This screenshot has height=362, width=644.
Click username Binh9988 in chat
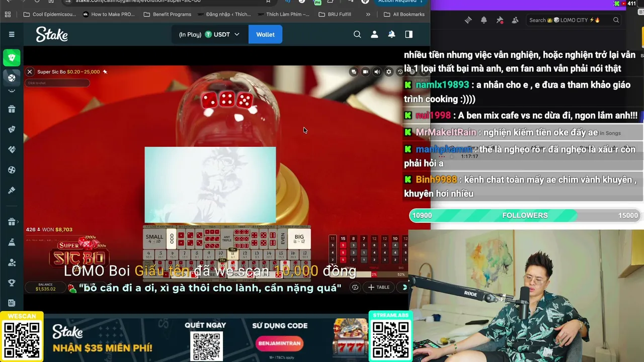coord(436,179)
